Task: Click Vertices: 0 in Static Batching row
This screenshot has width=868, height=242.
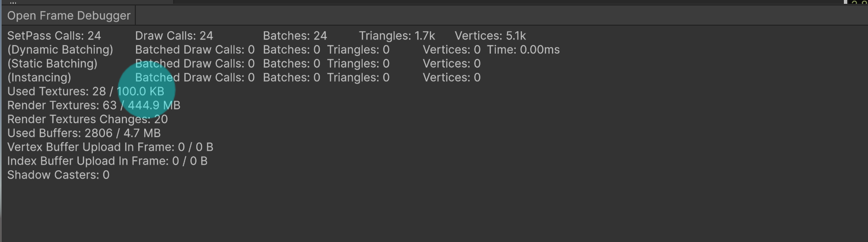Action: (451, 64)
